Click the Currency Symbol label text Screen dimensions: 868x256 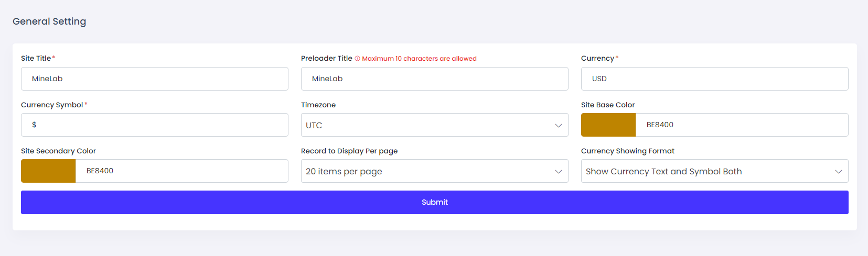pyautogui.click(x=52, y=105)
